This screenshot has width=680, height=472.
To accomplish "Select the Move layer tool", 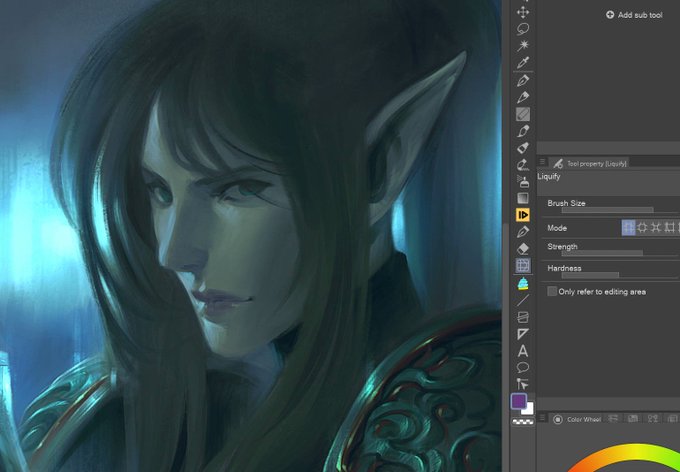I will 523,12.
